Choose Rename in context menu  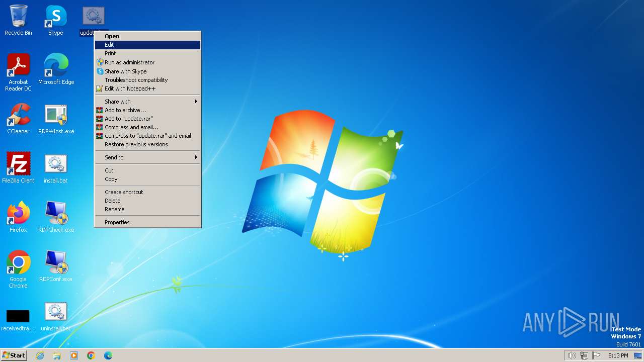[147, 209]
